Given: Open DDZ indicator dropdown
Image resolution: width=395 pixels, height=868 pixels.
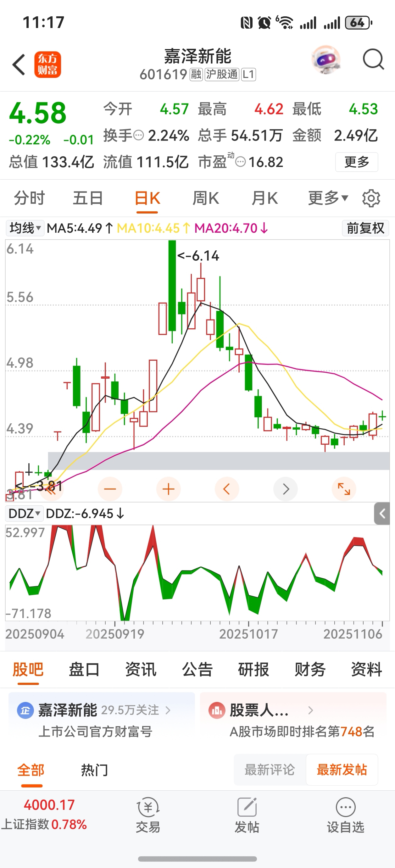Looking at the screenshot, I should click(24, 514).
